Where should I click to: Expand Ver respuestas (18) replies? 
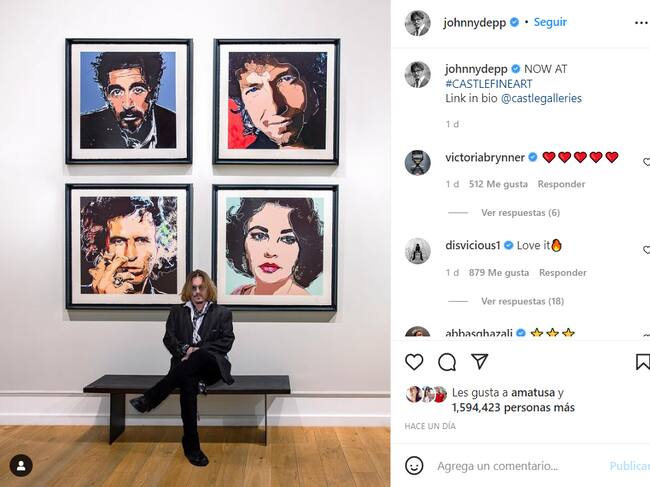[522, 301]
